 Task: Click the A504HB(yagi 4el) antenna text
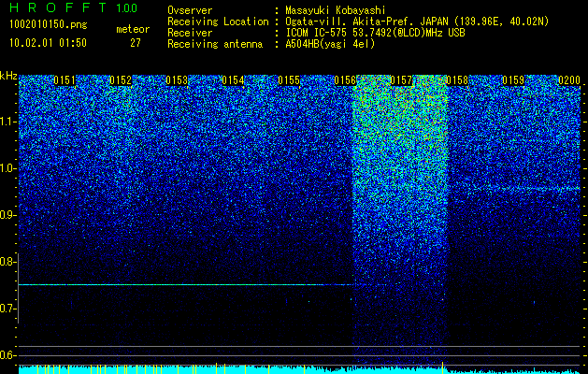click(330, 44)
